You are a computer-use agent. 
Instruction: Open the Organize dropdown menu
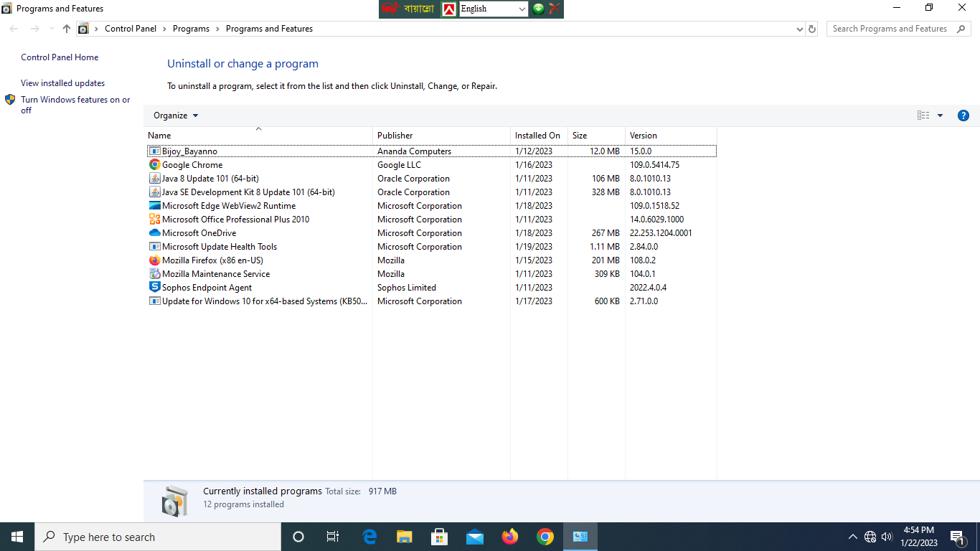click(x=176, y=116)
